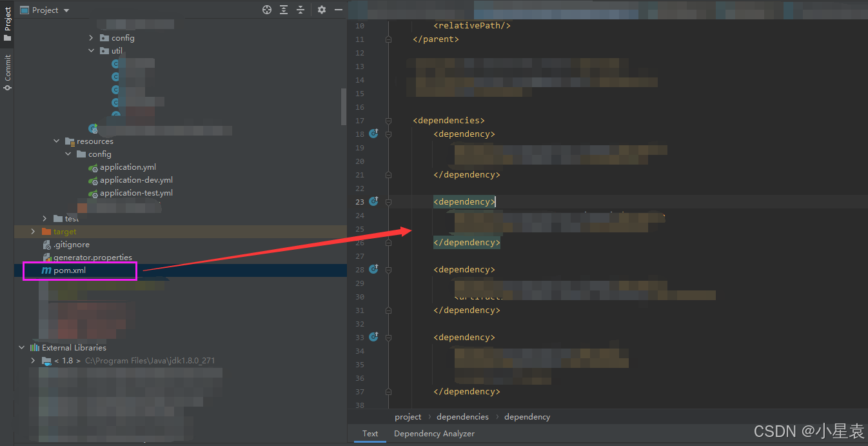Open generator.properties file
The height and width of the screenshot is (446, 868).
[x=93, y=258]
